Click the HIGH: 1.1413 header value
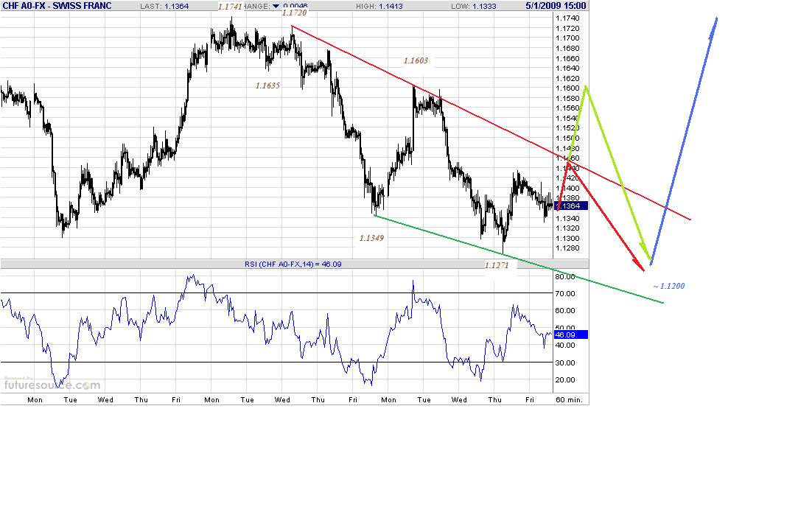812x515 pixels. (379, 6)
